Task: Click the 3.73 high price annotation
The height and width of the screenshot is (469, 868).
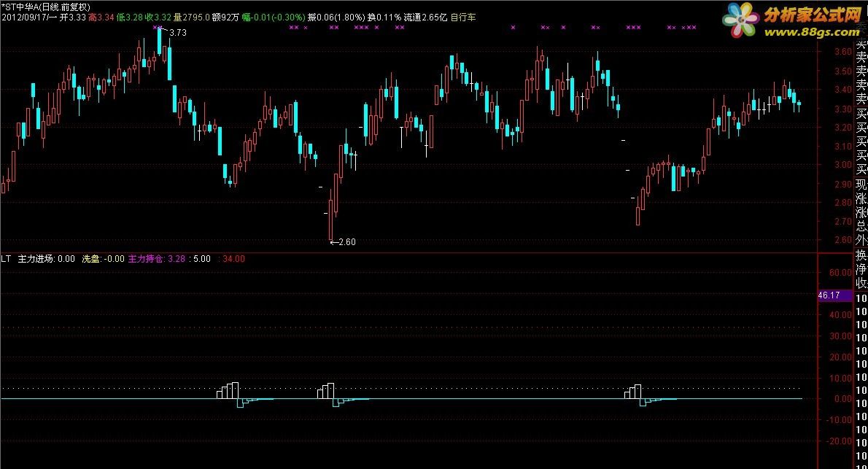Action: tap(178, 33)
